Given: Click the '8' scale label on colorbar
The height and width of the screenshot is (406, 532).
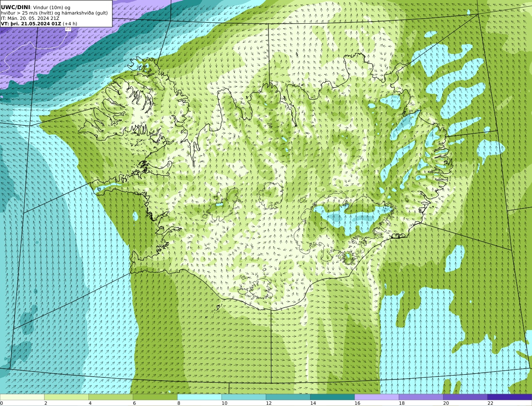Looking at the screenshot, I should tap(179, 403).
